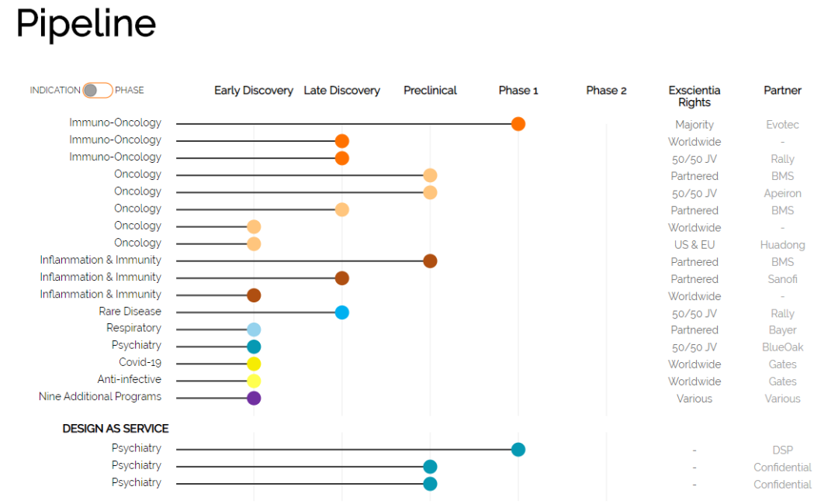
Task: Select the Nine Additional Programs row label
Action: click(x=100, y=397)
